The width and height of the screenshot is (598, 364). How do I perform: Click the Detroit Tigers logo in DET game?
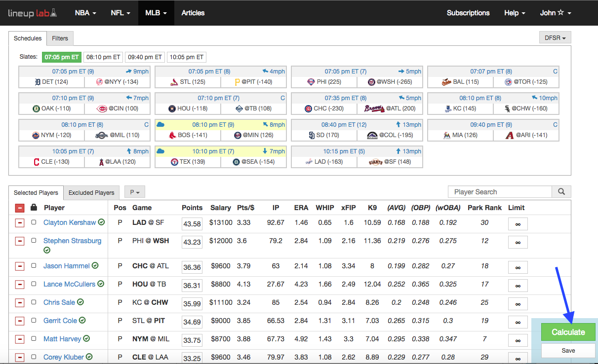[x=37, y=82]
